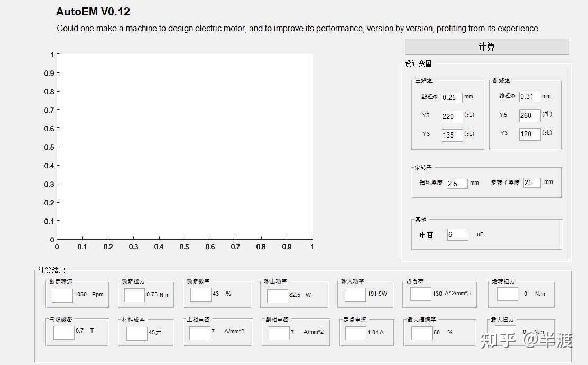Click the 输入功率 result box
588x365 pixels.
(x=355, y=295)
